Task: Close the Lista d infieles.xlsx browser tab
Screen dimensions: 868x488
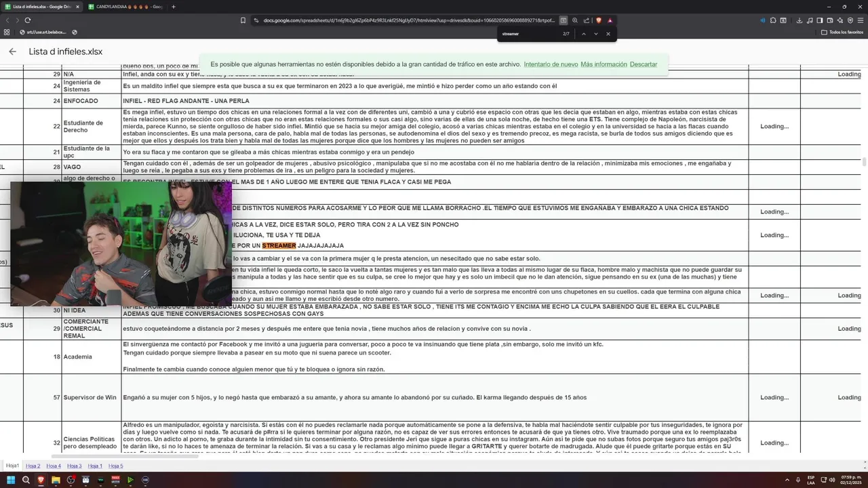Action: pos(77,7)
